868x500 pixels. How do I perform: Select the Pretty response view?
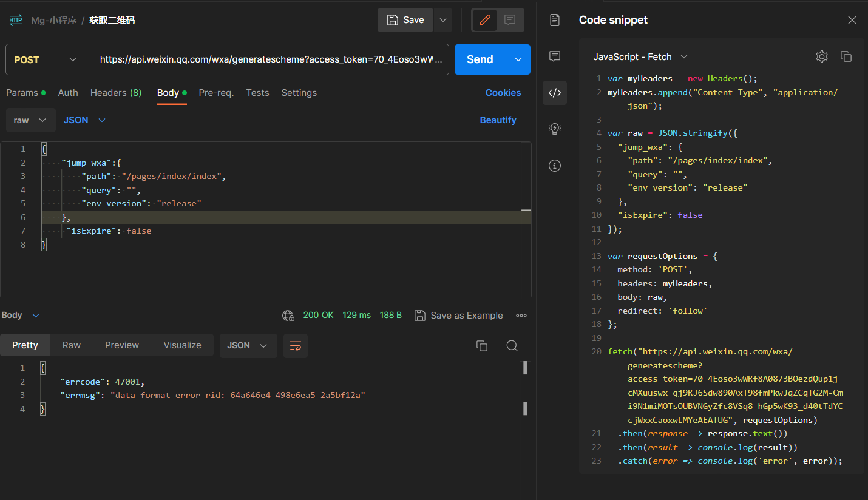[25, 345]
